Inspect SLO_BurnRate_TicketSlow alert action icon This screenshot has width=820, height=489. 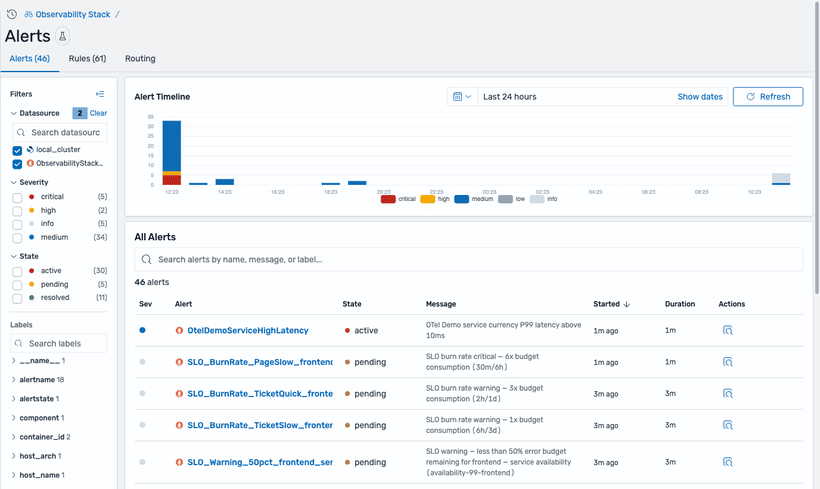[x=727, y=425]
